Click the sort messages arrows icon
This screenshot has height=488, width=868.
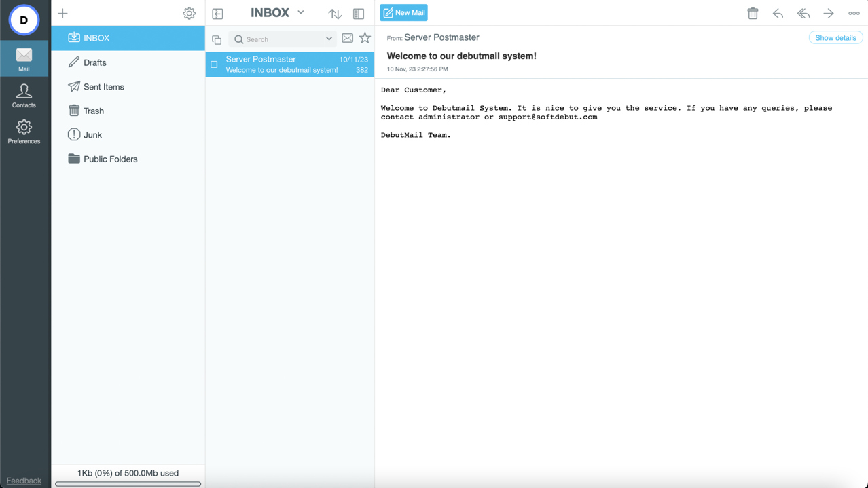coord(335,14)
